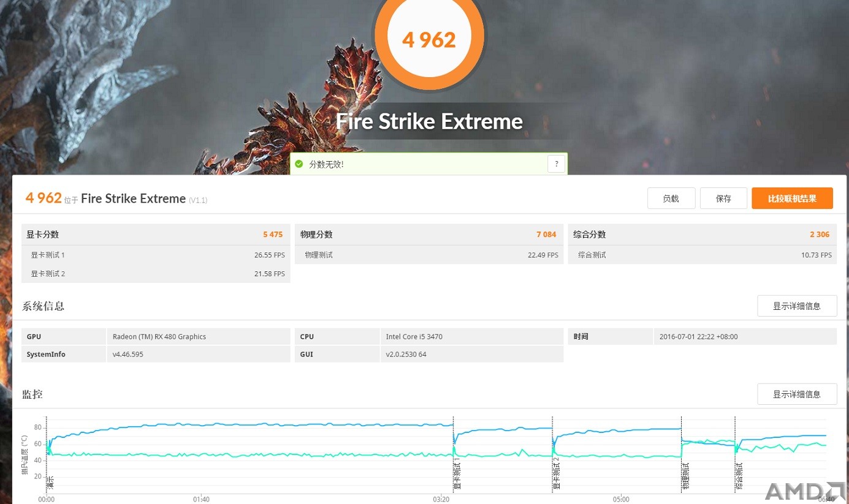Click the 03:20 time axis label
The image size is (849, 504).
(441, 499)
